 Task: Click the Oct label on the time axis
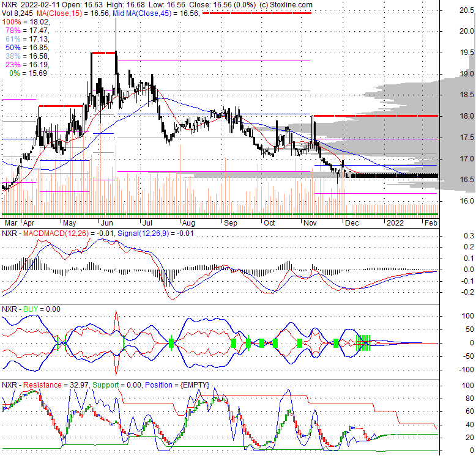click(269, 223)
